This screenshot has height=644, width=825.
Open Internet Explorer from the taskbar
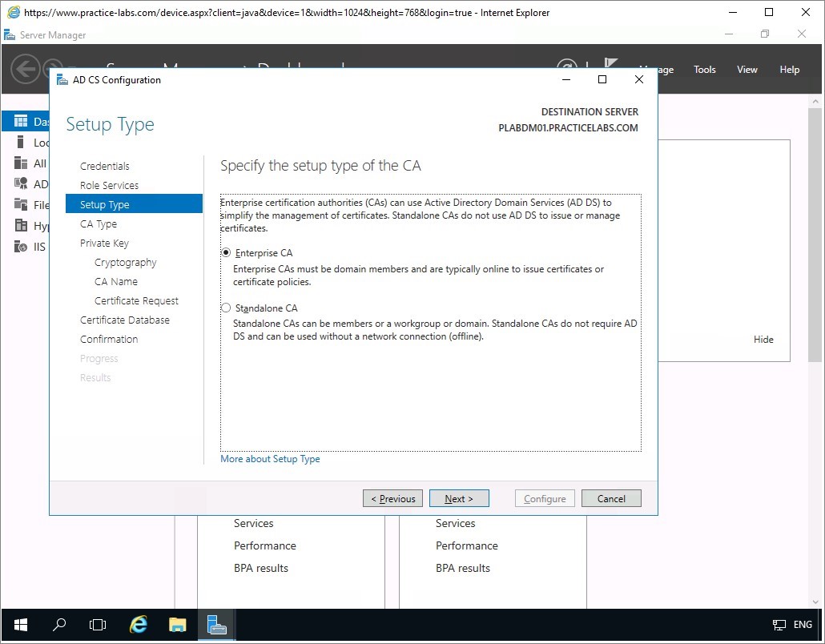[138, 625]
